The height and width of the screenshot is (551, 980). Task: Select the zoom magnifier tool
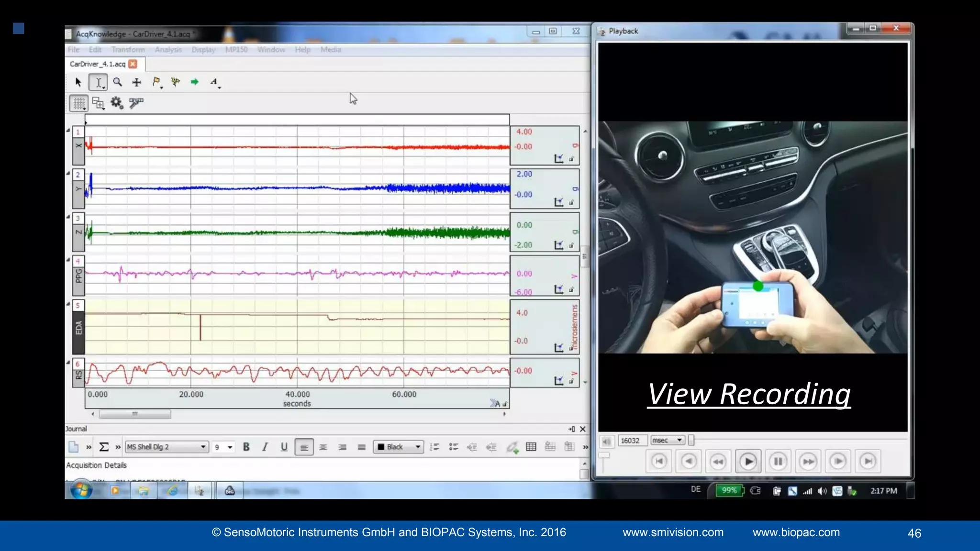tap(117, 82)
